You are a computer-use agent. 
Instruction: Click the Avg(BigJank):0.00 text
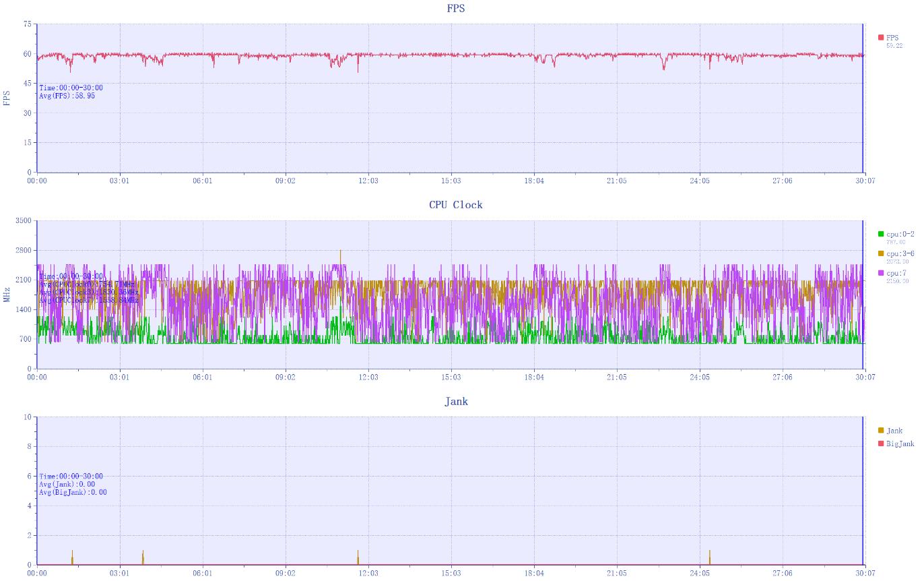coord(73,492)
